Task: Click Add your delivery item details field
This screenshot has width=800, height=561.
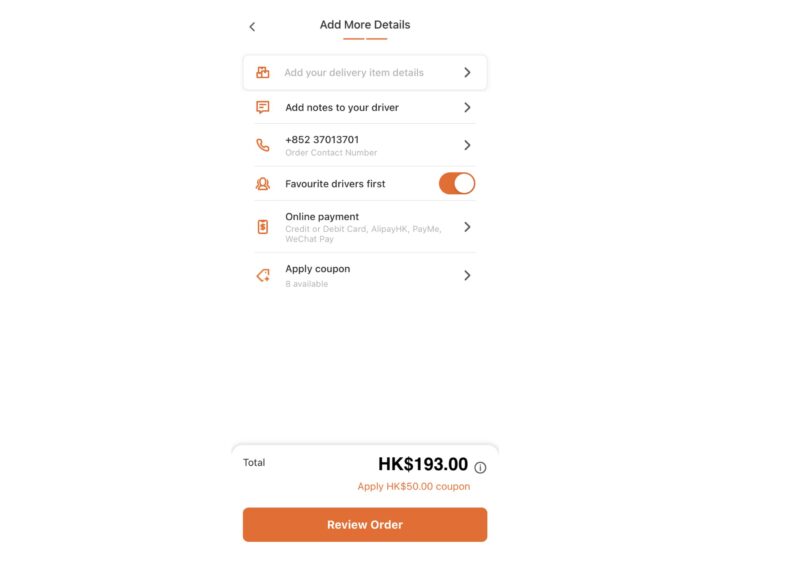Action: [354, 72]
